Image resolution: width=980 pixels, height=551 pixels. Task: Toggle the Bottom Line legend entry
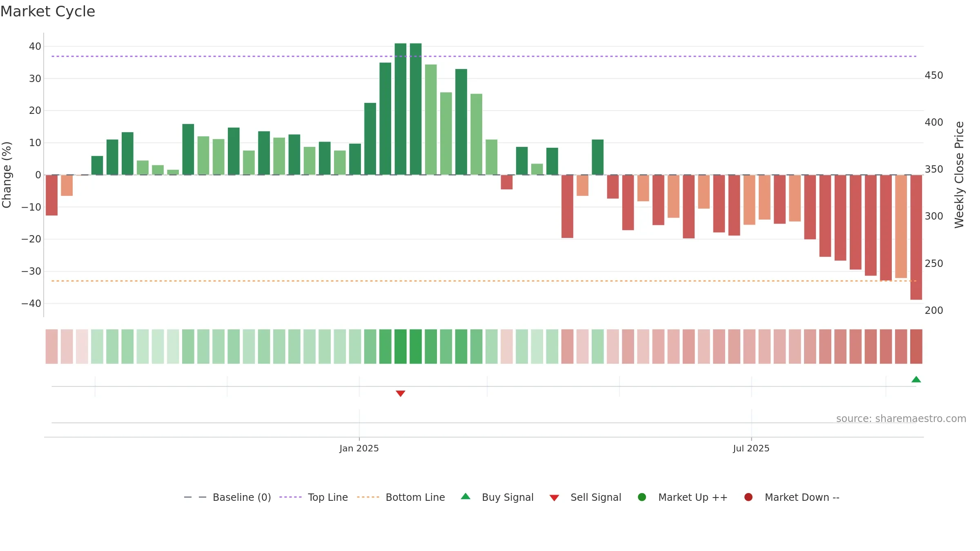[401, 497]
